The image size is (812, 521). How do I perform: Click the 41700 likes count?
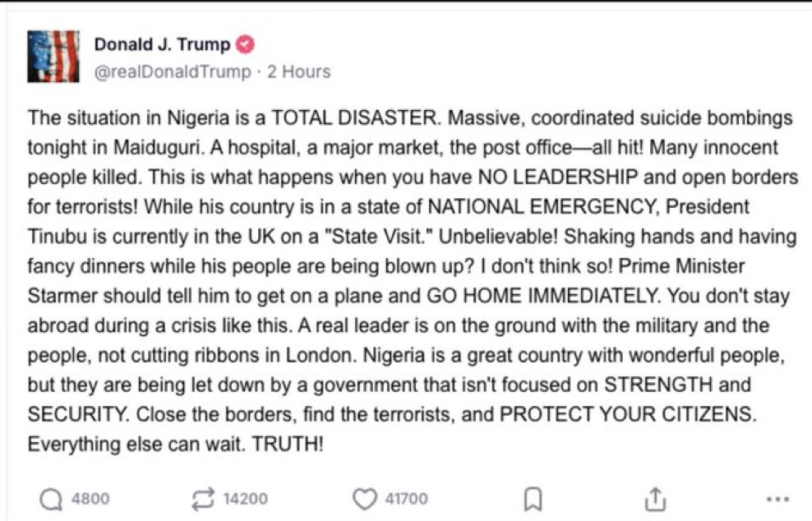[407, 499]
